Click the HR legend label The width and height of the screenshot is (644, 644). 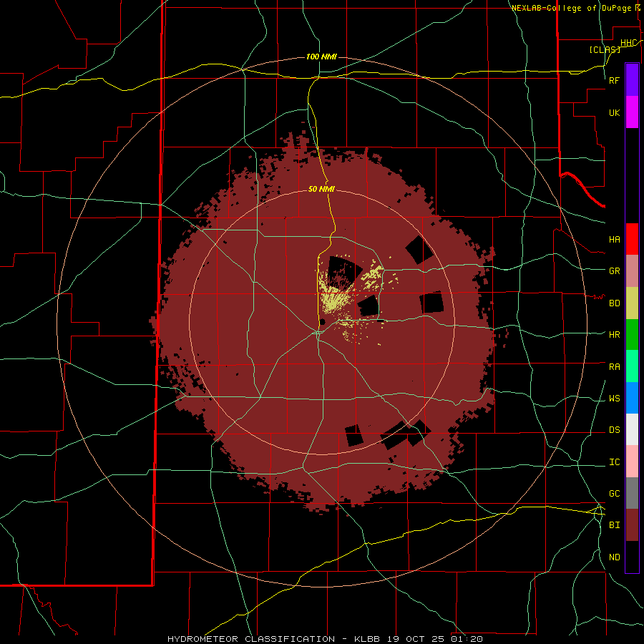tap(614, 335)
